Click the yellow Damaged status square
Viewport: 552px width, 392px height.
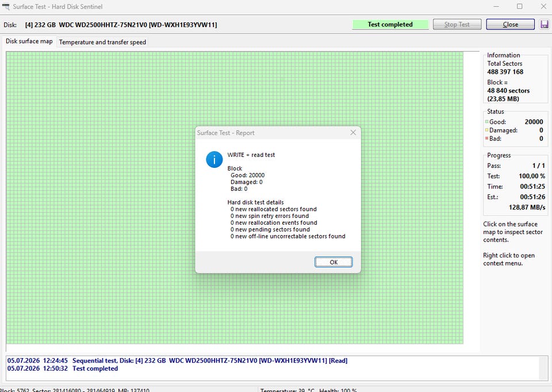tap(486, 130)
